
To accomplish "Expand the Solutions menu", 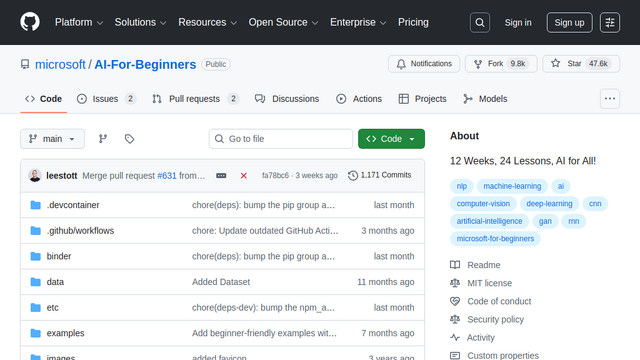I will coord(140,22).
